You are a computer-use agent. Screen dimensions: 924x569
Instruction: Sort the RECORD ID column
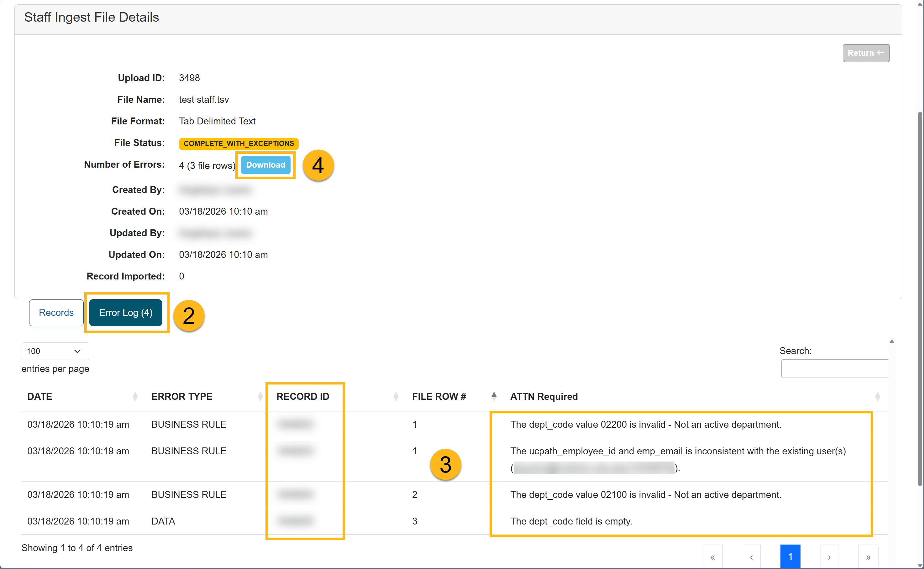pos(396,397)
